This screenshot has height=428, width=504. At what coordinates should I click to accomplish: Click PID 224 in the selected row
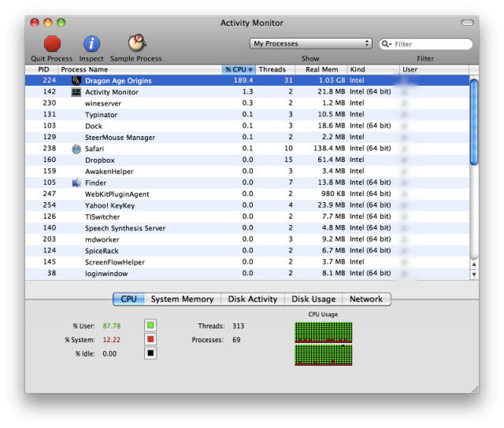(50, 80)
